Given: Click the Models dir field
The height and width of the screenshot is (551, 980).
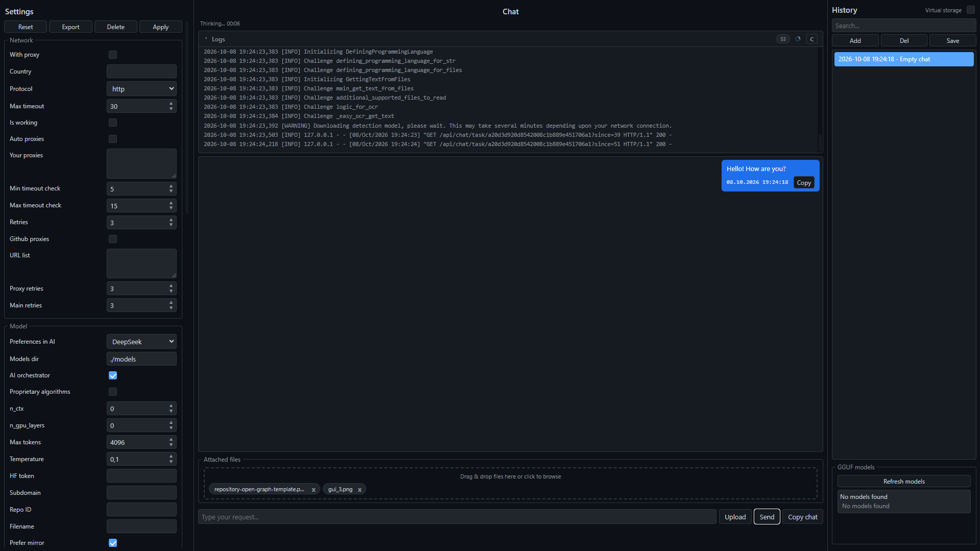Looking at the screenshot, I should (141, 359).
